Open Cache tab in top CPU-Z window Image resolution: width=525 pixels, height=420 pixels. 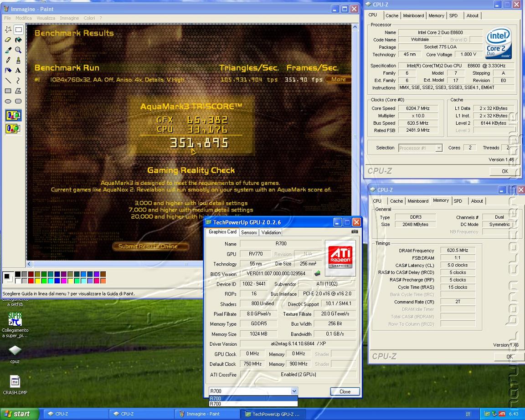(x=392, y=16)
